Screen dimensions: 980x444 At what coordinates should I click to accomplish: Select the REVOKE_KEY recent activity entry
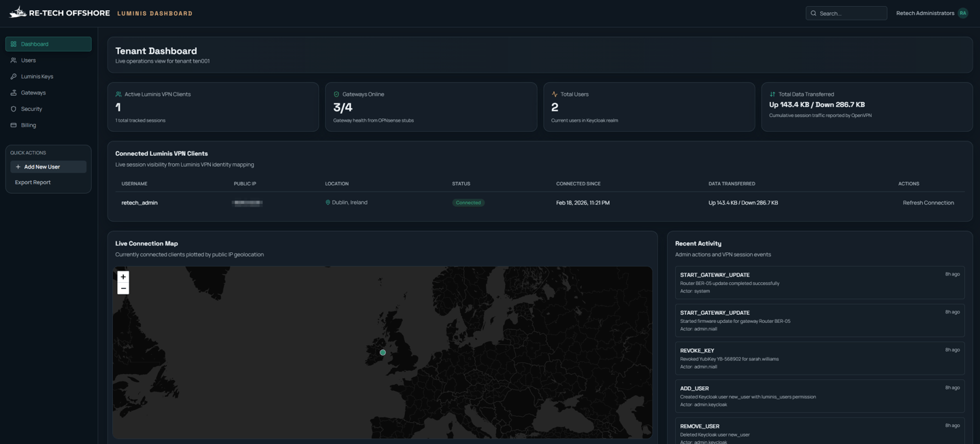(819, 358)
